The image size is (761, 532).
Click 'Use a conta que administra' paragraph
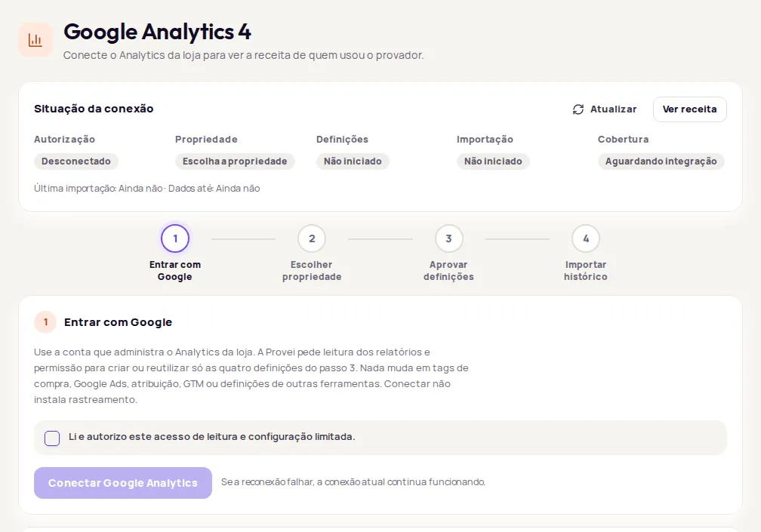pos(251,376)
